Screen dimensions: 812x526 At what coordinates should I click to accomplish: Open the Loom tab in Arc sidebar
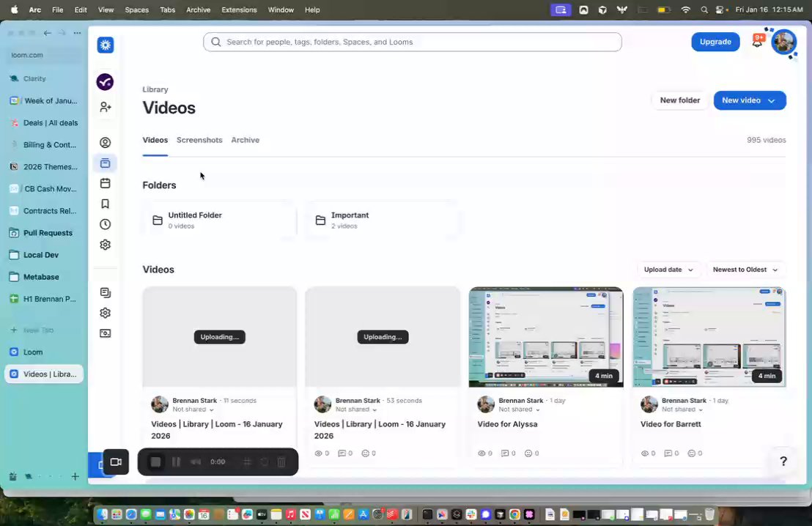(x=44, y=352)
